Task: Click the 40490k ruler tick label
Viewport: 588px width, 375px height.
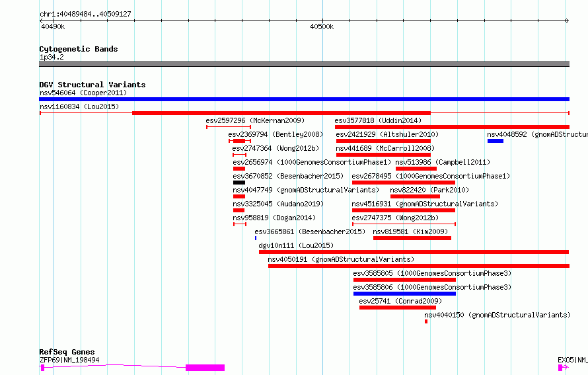Action: (53, 26)
